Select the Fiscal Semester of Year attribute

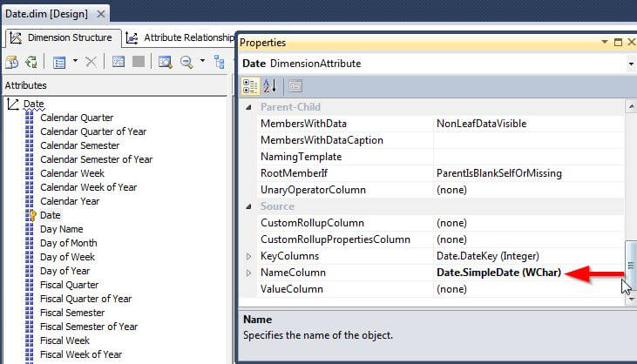(89, 327)
